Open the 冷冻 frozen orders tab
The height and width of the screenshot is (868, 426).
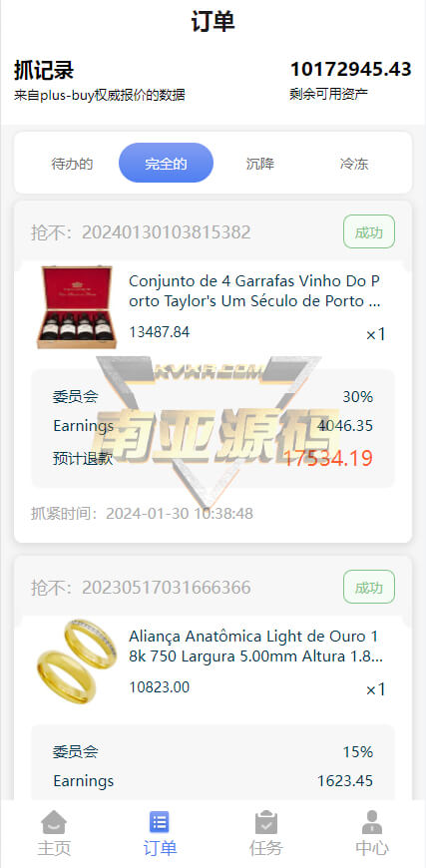(354, 164)
